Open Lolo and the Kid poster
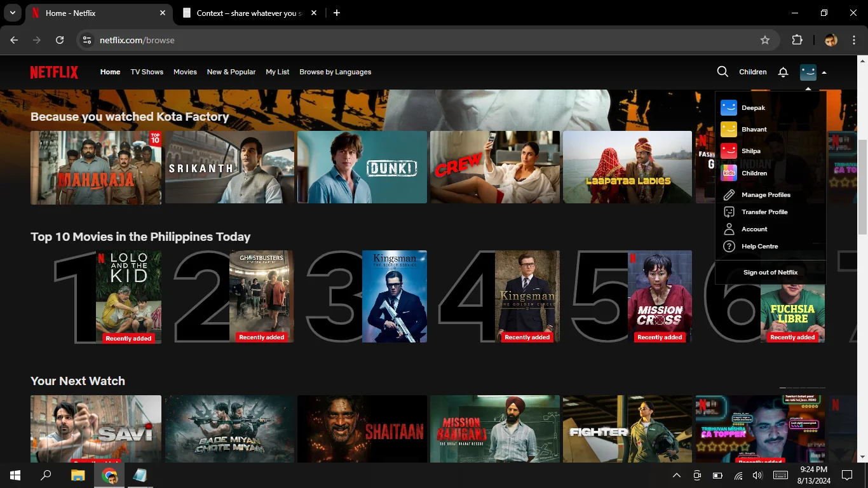 [128, 297]
